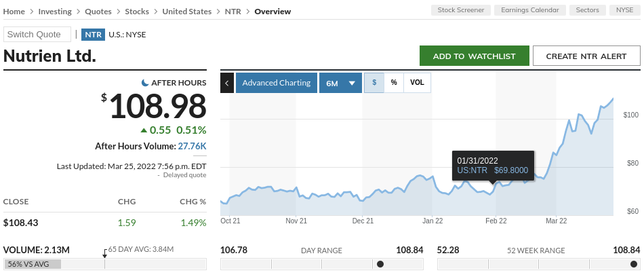Viewport: 644px width, 277px height.
Task: Switch chart to dollar price view
Action: pyautogui.click(x=374, y=83)
